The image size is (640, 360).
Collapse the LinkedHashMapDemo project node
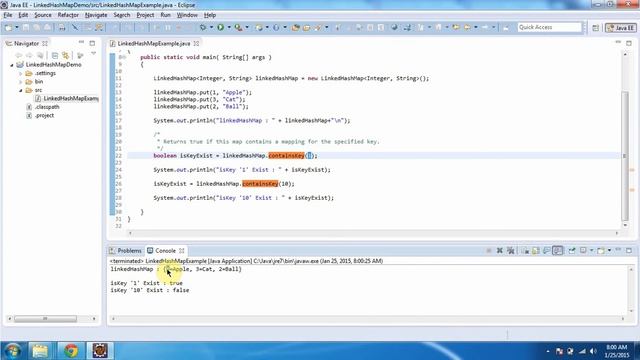tap(12, 65)
